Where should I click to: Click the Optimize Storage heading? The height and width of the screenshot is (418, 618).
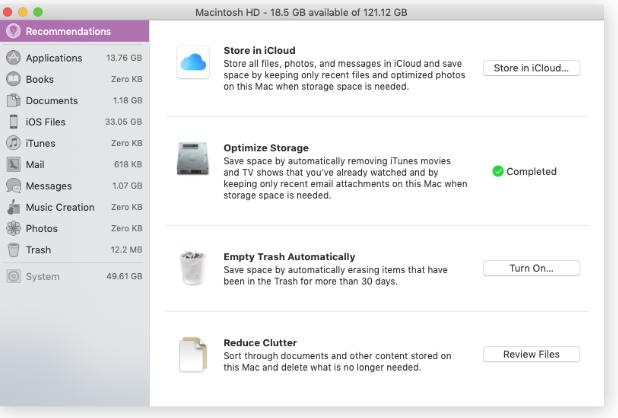266,148
